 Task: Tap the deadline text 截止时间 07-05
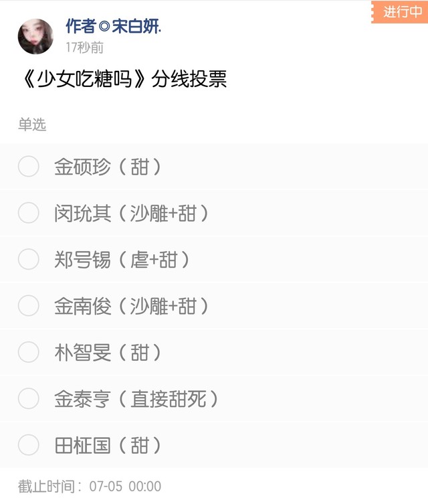point(90,487)
